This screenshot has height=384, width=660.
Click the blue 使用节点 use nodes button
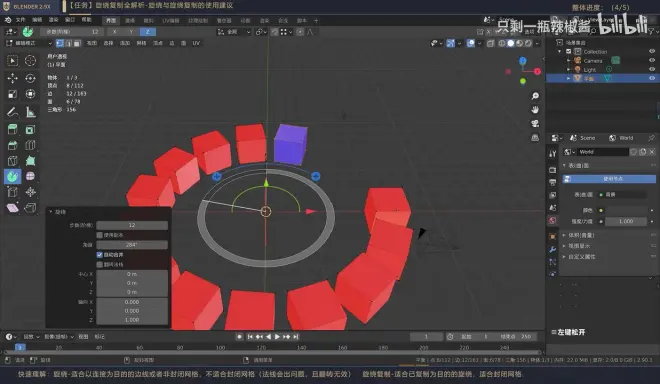pyautogui.click(x=609, y=179)
